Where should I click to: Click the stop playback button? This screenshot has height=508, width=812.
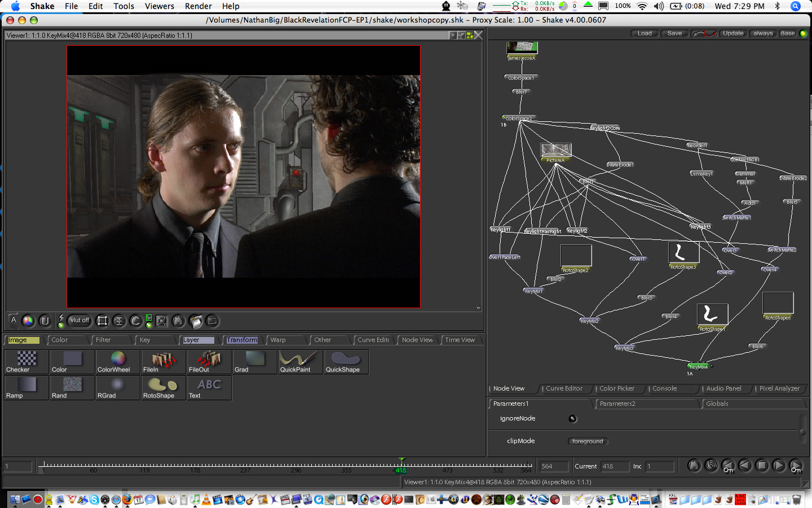click(762, 466)
